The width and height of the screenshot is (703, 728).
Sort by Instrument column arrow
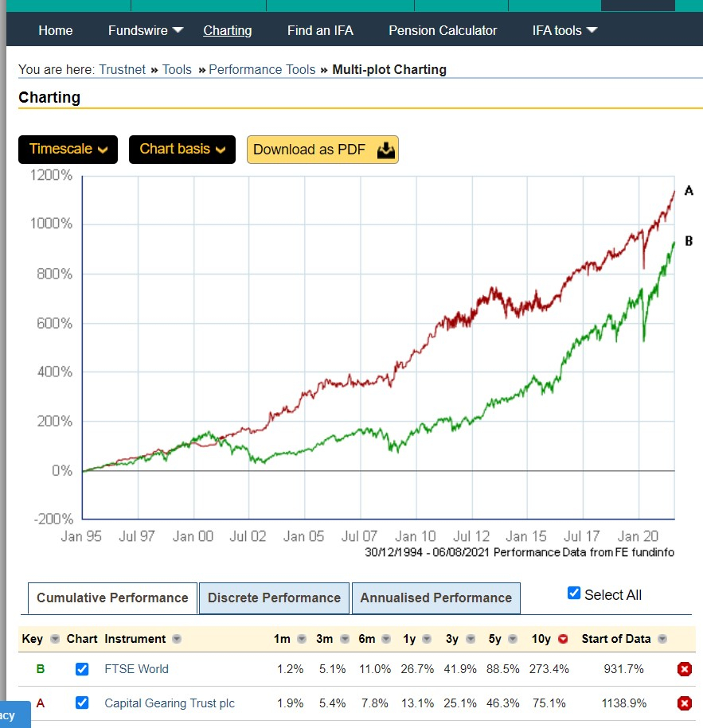pyautogui.click(x=177, y=639)
